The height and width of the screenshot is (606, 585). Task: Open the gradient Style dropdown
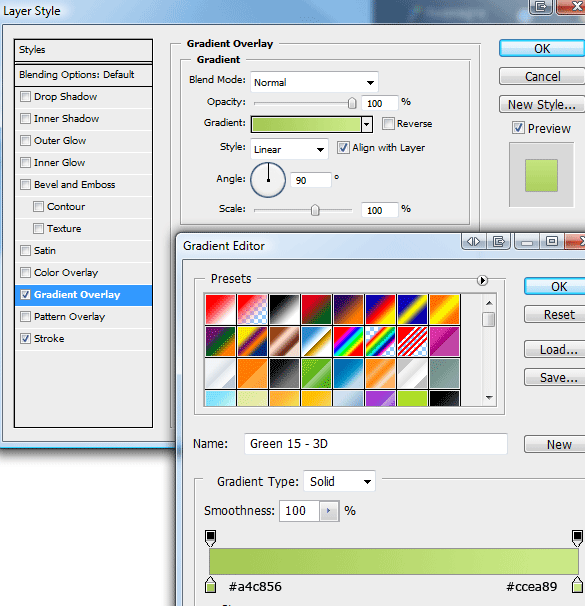tap(289, 149)
